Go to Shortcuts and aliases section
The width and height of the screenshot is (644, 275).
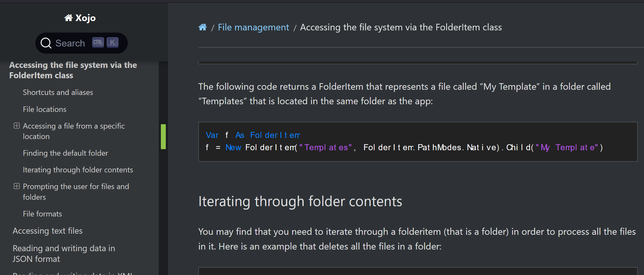[58, 92]
